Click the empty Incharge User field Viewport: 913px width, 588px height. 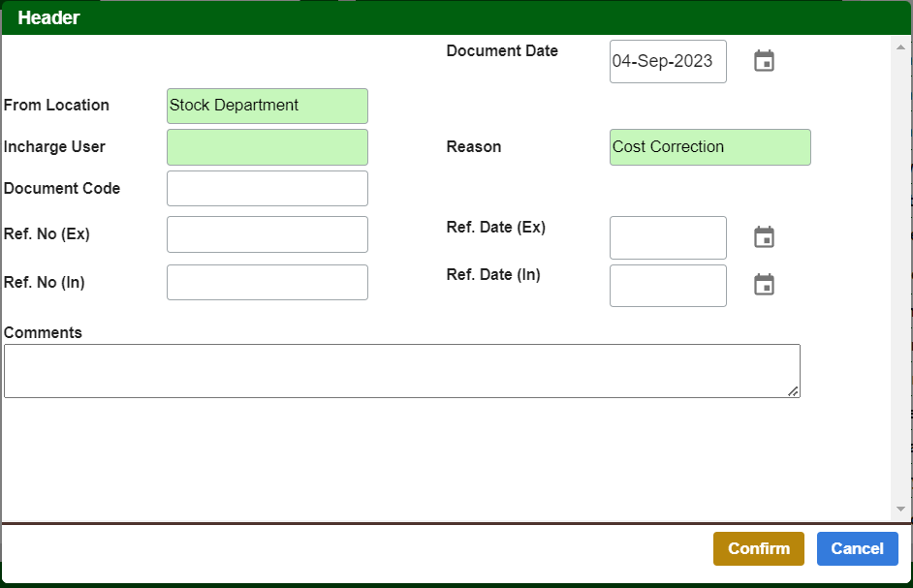click(x=267, y=147)
